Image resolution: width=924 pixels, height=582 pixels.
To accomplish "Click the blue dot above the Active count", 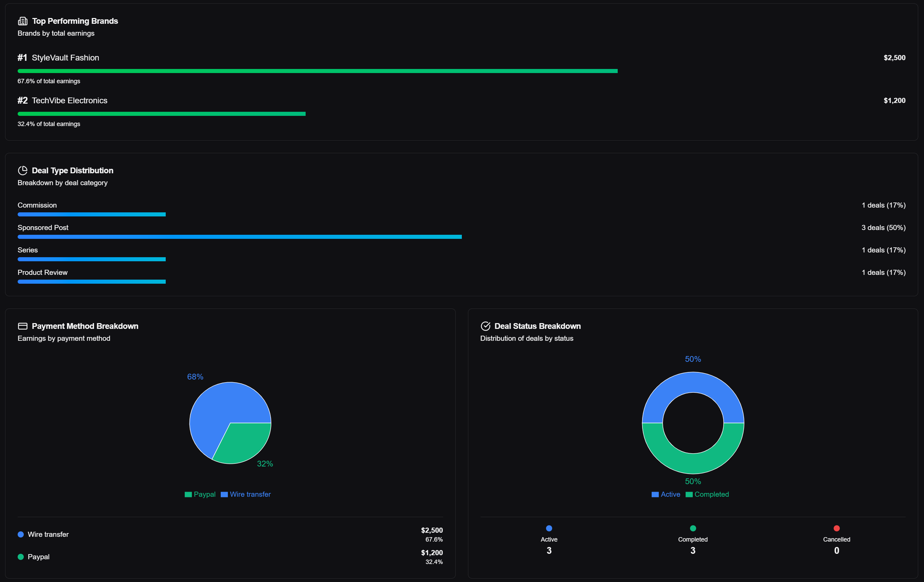I will (x=549, y=528).
